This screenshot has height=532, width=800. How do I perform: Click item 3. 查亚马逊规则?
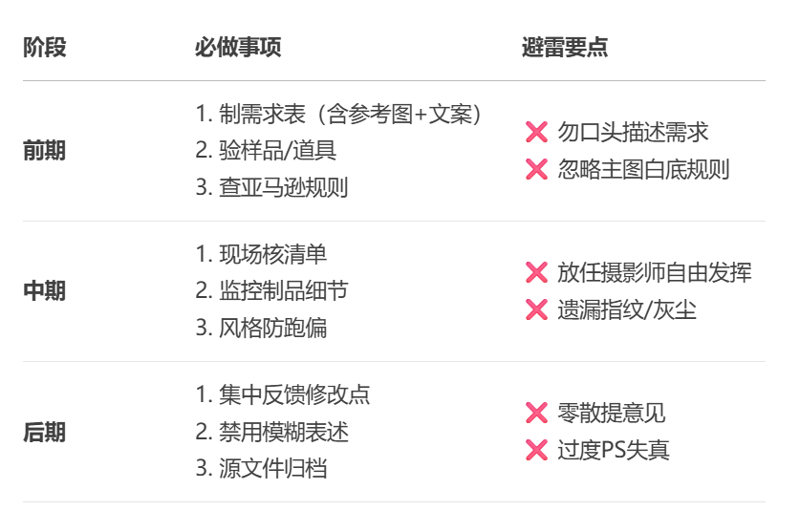pyautogui.click(x=271, y=187)
